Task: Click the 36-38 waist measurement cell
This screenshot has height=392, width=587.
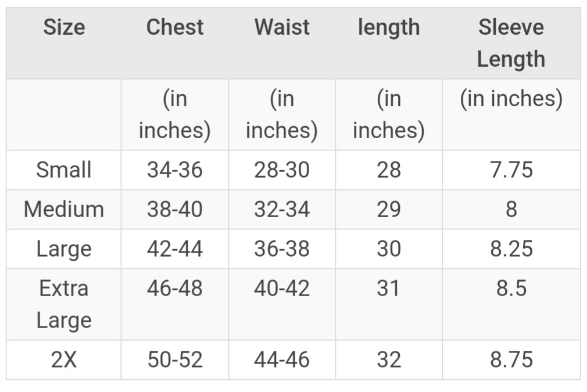Action: (x=282, y=249)
